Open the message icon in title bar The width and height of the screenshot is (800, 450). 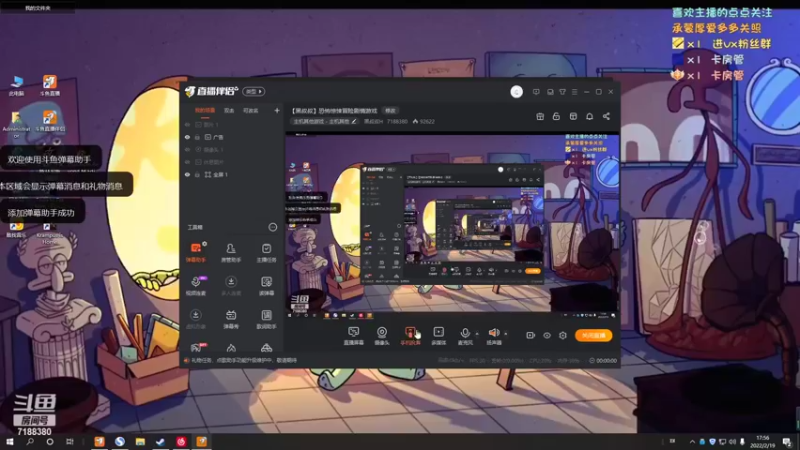(x=536, y=92)
